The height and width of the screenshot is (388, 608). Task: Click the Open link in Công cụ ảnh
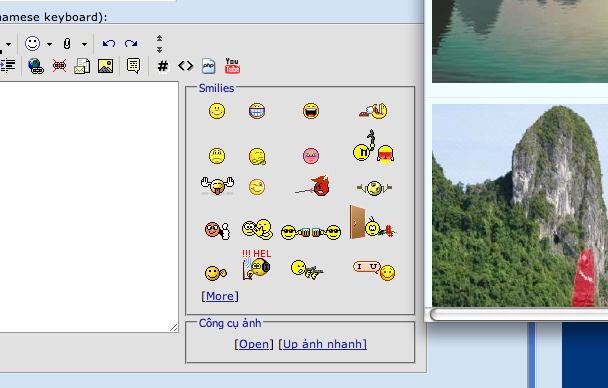pyautogui.click(x=254, y=344)
